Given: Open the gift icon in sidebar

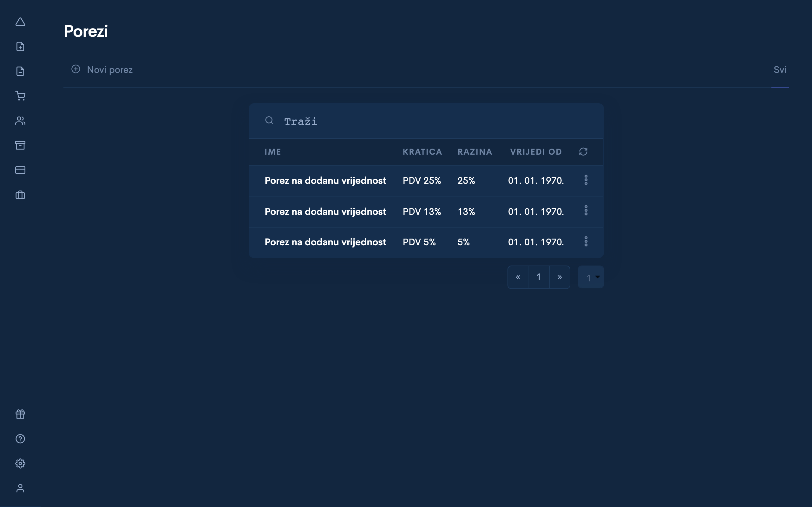Looking at the screenshot, I should [x=20, y=414].
